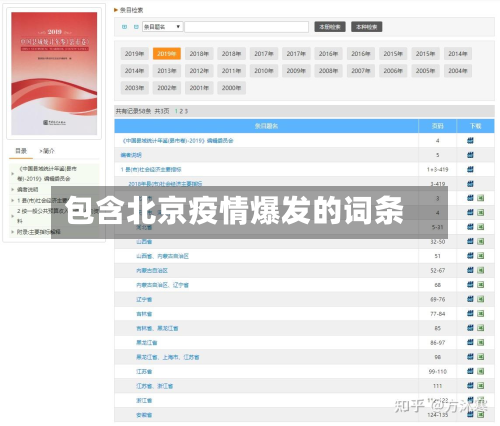Click blue download icon in page 99-110 row
Viewport: 500px width, 426px height.
tap(470, 371)
